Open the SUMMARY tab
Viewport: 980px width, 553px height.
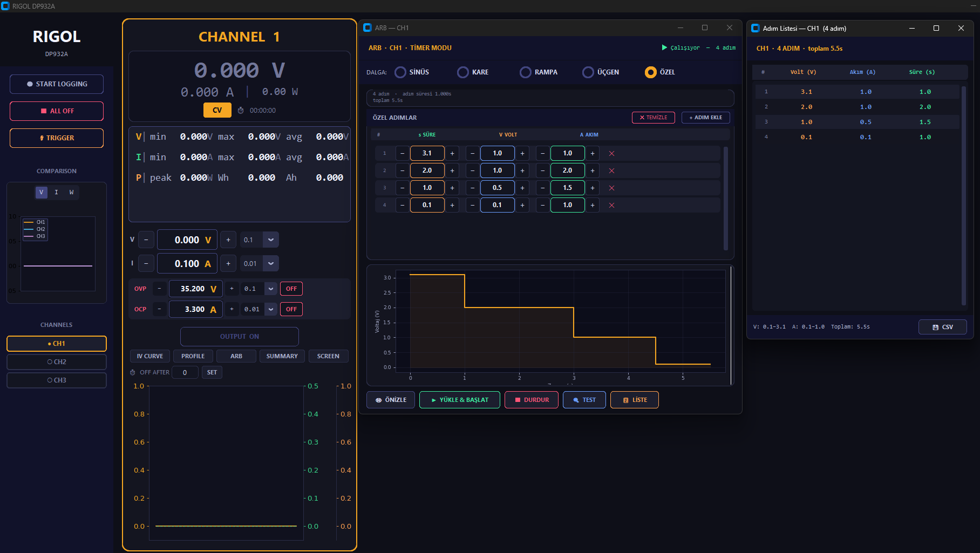(x=282, y=357)
